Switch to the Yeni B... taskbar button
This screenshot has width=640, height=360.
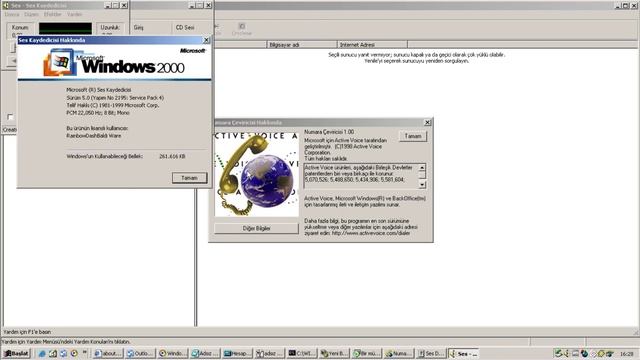[x=334, y=353]
